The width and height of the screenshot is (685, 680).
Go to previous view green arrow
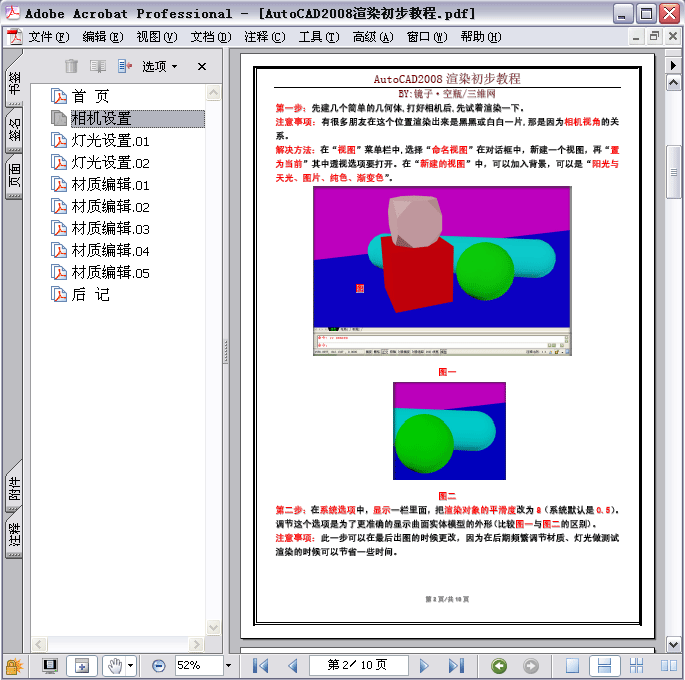(x=499, y=666)
